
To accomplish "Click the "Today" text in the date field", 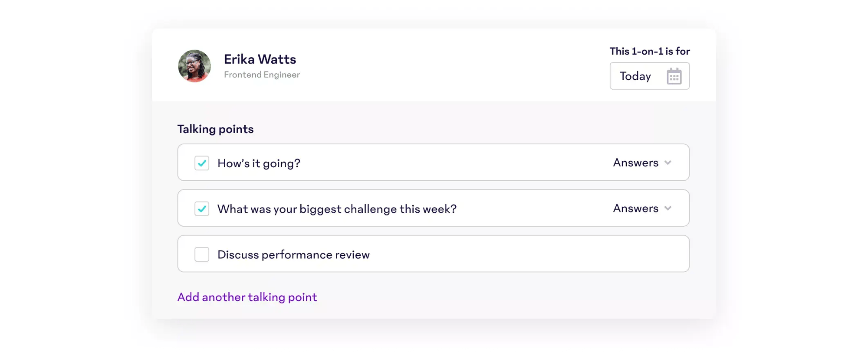I will (635, 76).
